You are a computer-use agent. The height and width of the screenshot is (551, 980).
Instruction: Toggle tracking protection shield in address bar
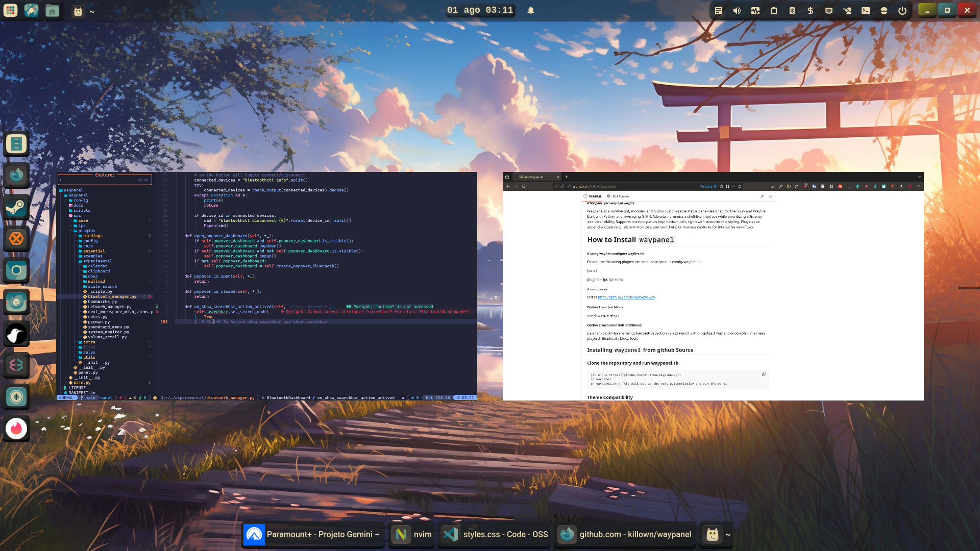click(x=556, y=186)
